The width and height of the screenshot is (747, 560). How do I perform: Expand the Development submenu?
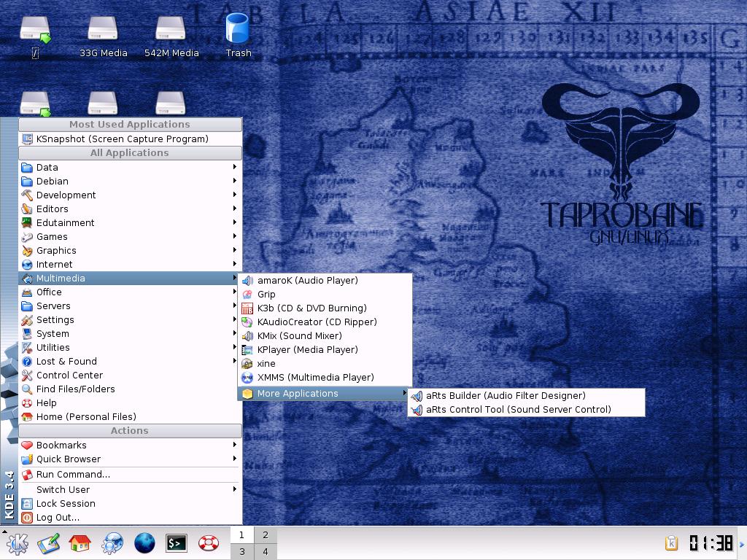pos(130,195)
